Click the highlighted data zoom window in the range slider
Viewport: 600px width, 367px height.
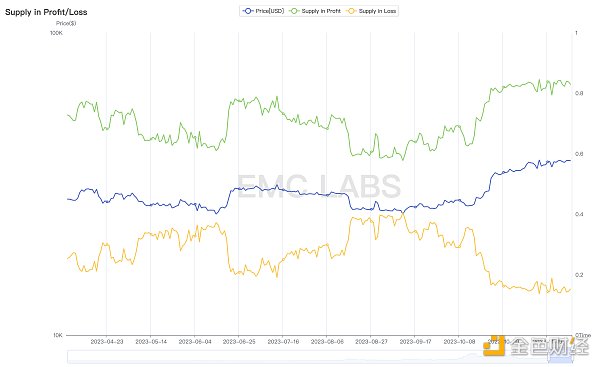561,357
